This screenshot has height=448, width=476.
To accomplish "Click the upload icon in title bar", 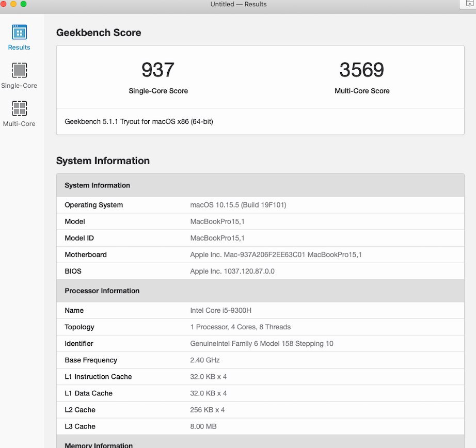I will (469, 4).
